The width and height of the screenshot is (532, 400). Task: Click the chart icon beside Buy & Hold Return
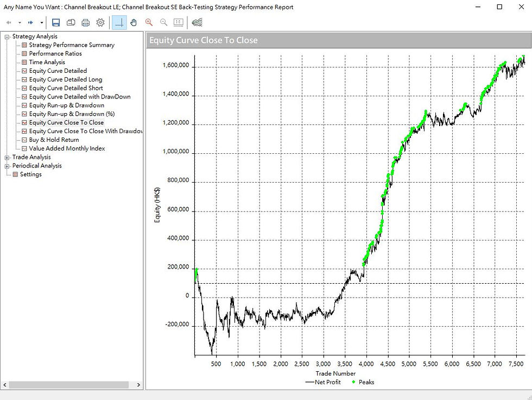point(24,140)
